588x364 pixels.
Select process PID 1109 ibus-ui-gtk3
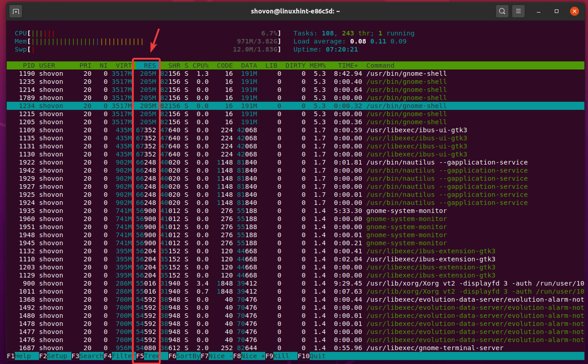coord(295,130)
